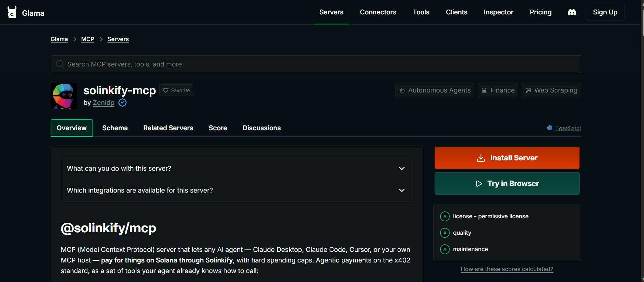644x282 pixels.
Task: Open the Discord icon link
Action: (x=572, y=12)
